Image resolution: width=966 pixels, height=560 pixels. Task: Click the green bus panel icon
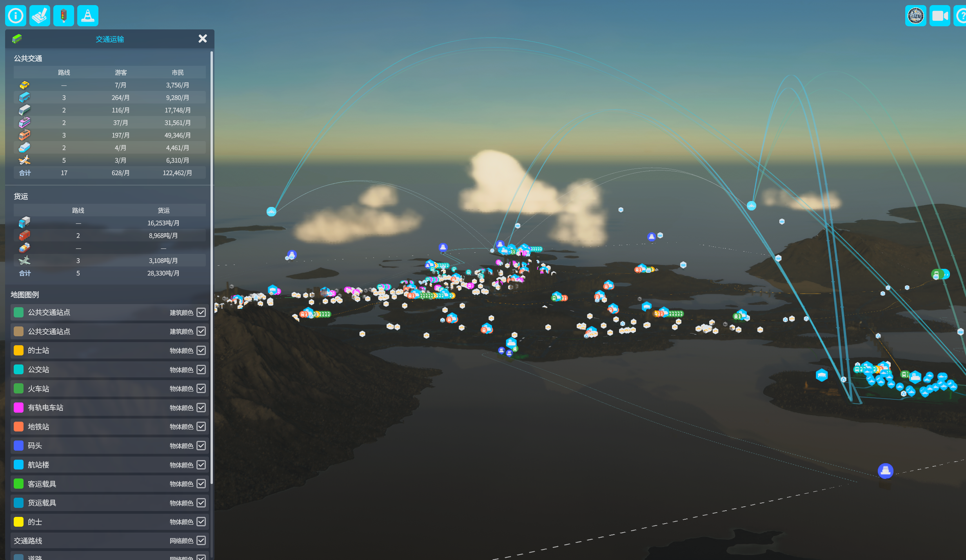(x=17, y=39)
